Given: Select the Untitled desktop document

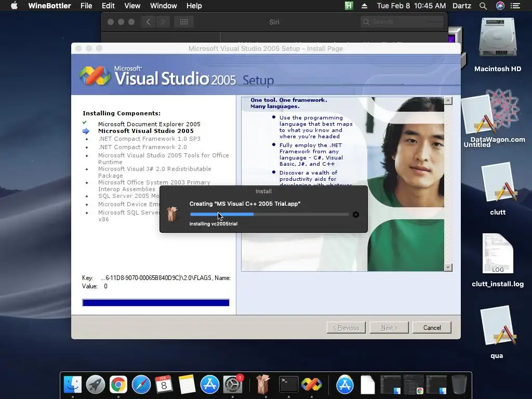Looking at the screenshot, I should pyautogui.click(x=478, y=122).
